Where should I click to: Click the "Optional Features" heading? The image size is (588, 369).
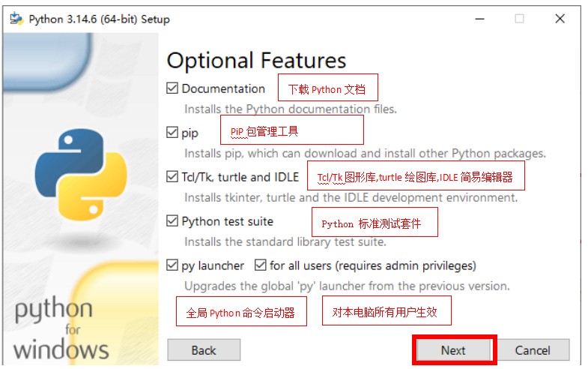[x=256, y=61]
